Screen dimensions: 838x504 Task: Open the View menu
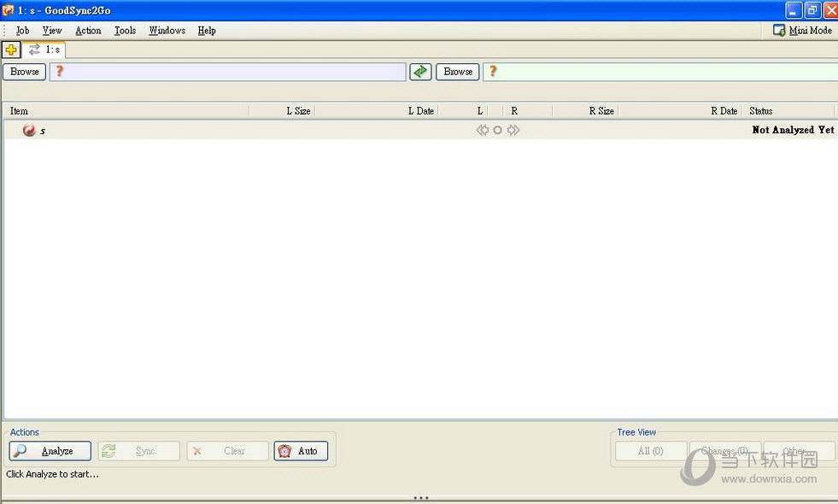click(x=52, y=31)
